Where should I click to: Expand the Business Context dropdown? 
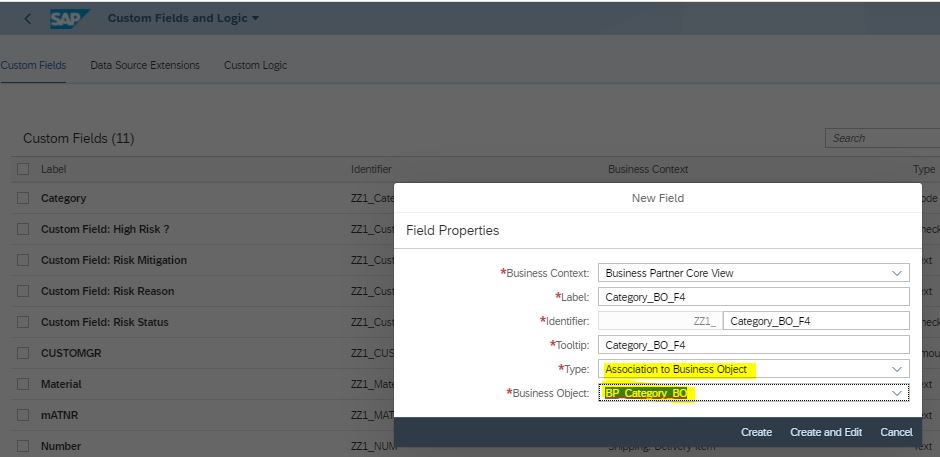click(x=897, y=273)
